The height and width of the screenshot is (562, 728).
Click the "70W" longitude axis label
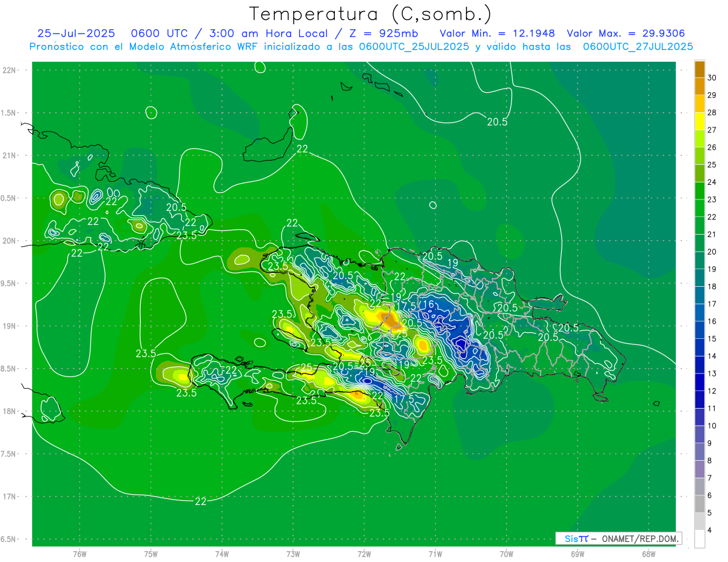click(507, 554)
